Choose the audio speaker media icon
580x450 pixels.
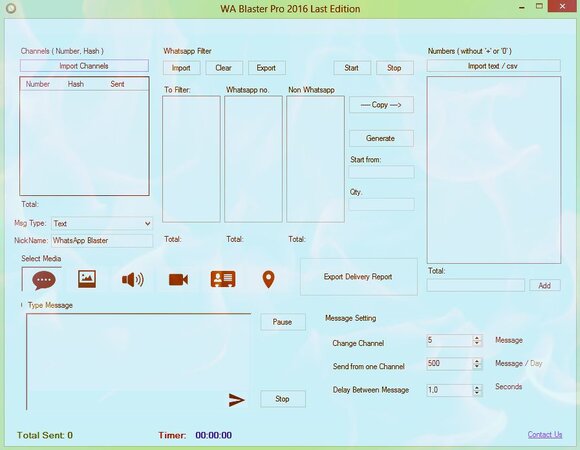coord(133,280)
